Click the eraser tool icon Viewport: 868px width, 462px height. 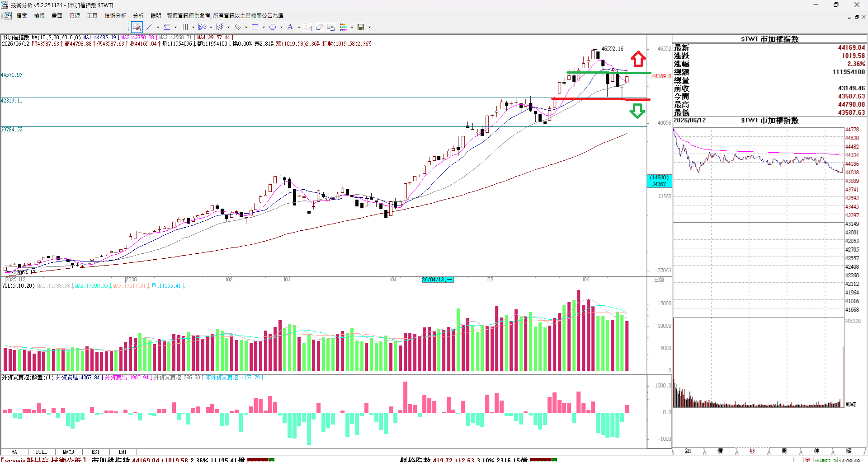[319, 27]
